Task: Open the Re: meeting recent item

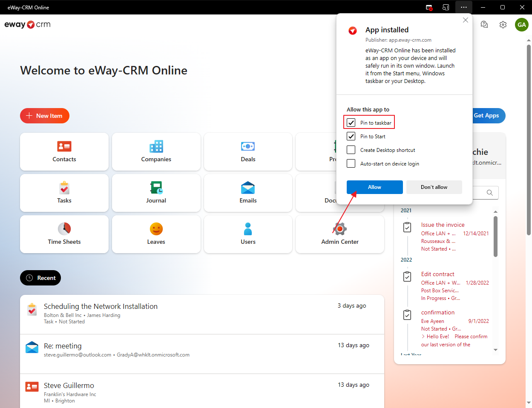Action: coord(202,354)
